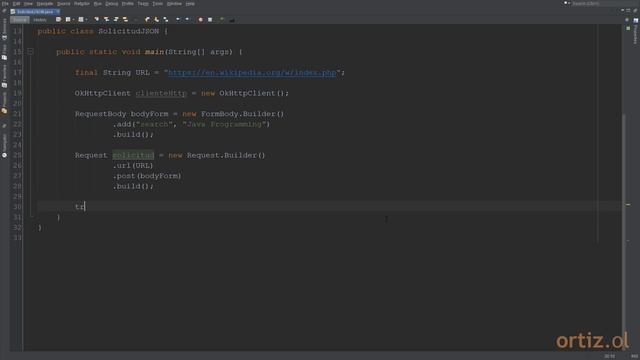Click the Shift Line Left icon
The width and height of the screenshot is (640, 360).
pos(178,20)
